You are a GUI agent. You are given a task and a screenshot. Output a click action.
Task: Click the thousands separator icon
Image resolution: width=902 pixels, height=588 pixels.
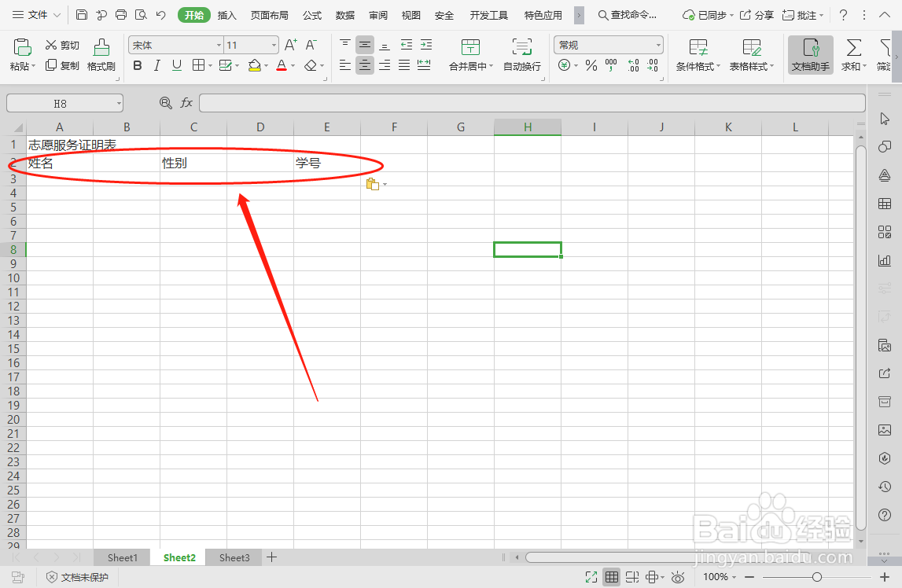(611, 65)
